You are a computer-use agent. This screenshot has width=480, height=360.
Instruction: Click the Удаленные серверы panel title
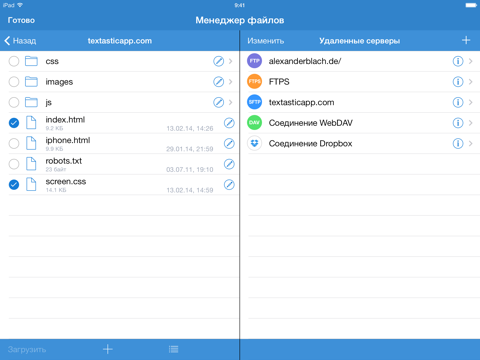coord(360,41)
